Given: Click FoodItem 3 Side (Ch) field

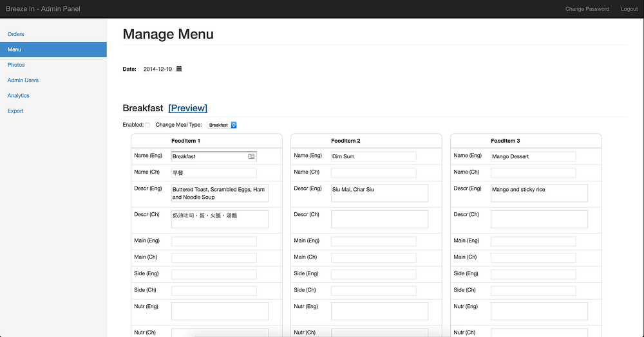Looking at the screenshot, I should (x=533, y=291).
